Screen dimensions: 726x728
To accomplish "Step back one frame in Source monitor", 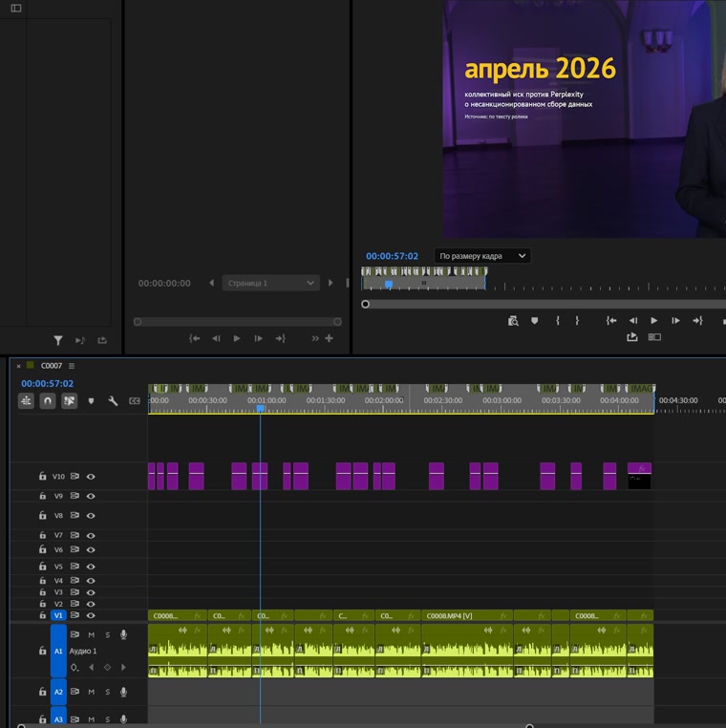I will pos(216,339).
